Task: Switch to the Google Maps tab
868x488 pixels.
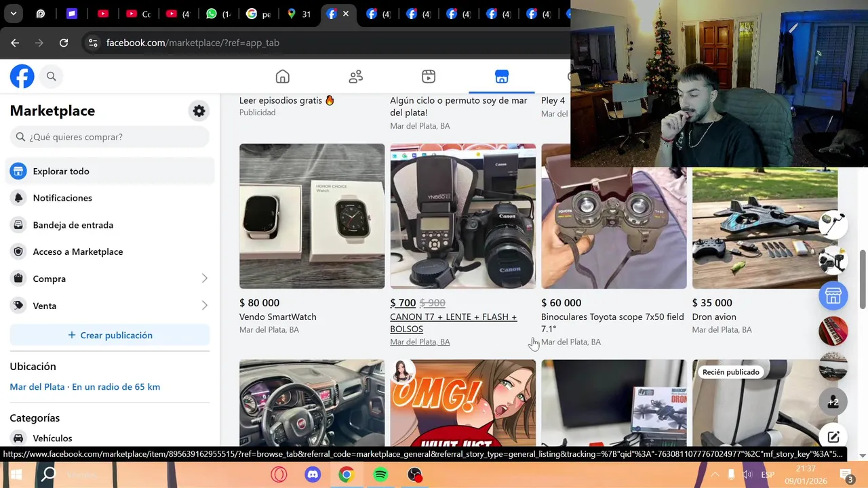Action: coord(298,14)
